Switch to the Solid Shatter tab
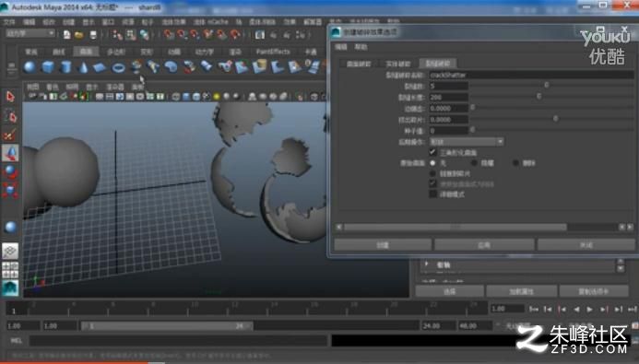Screen dimensions: 639x364 [397, 64]
